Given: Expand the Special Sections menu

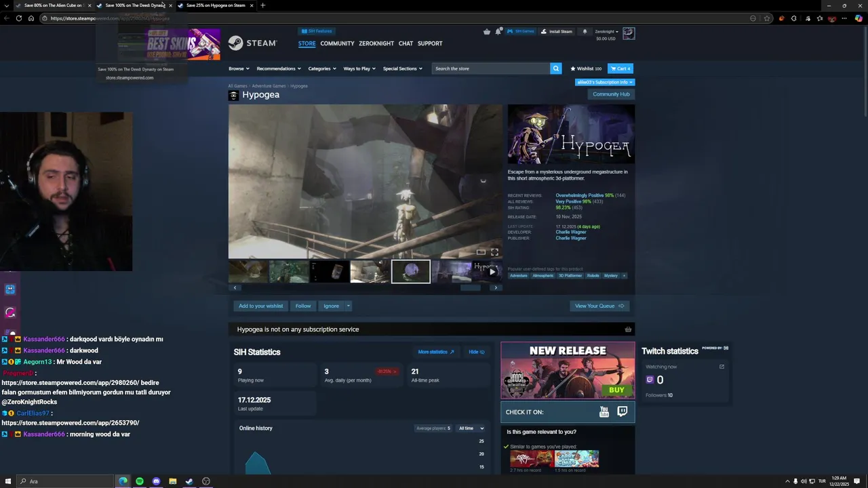Looking at the screenshot, I should tap(403, 68).
